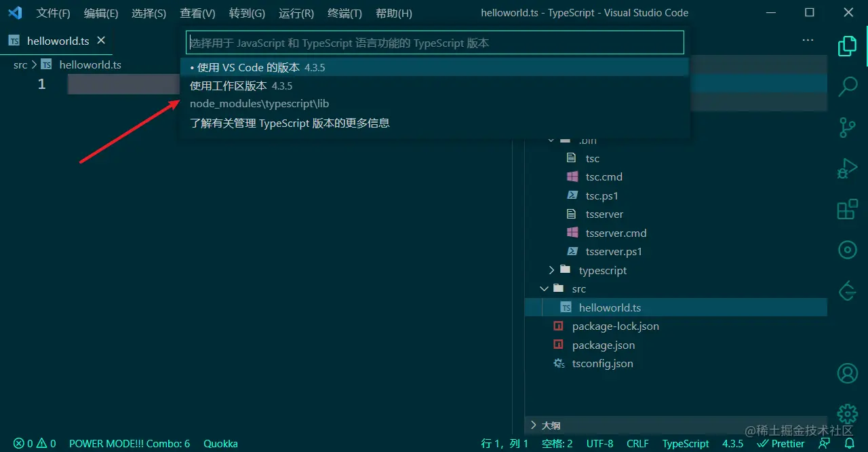Open the Search view icon
Image resolution: width=868 pixels, height=452 pixels.
[848, 86]
